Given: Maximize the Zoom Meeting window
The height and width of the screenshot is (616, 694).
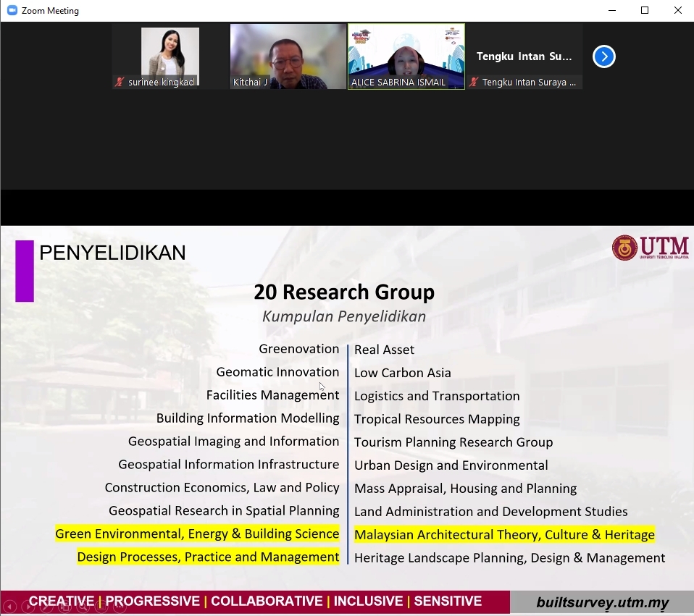Looking at the screenshot, I should pyautogui.click(x=644, y=10).
